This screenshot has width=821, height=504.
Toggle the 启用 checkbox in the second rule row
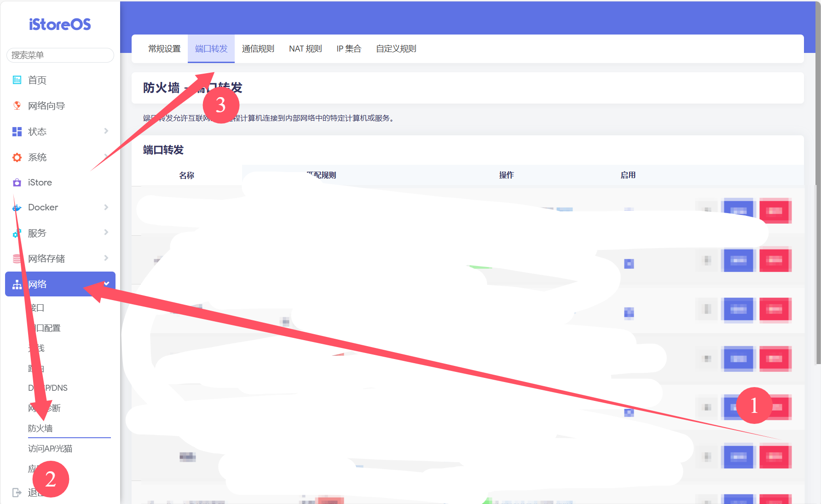coord(629,264)
